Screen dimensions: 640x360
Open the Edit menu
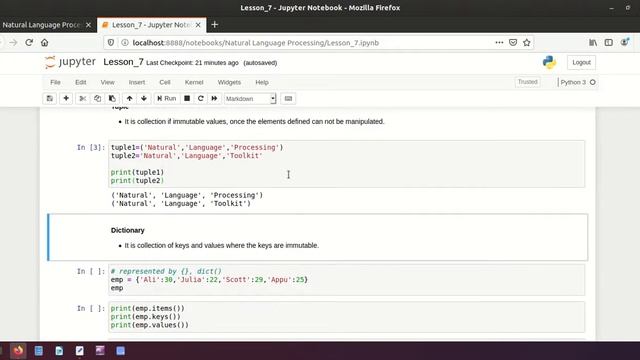pyautogui.click(x=80, y=82)
